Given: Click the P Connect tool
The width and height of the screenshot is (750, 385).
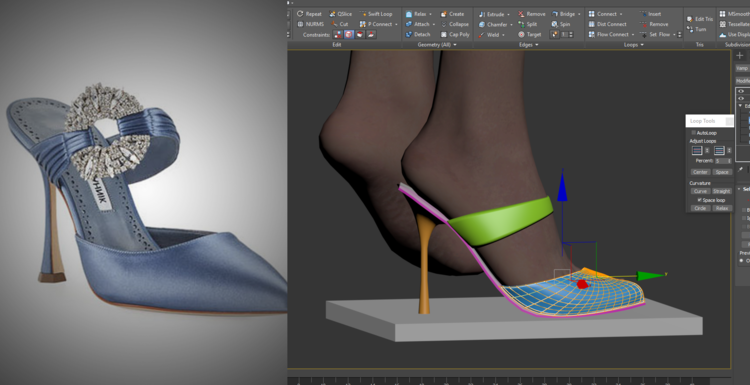Looking at the screenshot, I should (x=376, y=24).
